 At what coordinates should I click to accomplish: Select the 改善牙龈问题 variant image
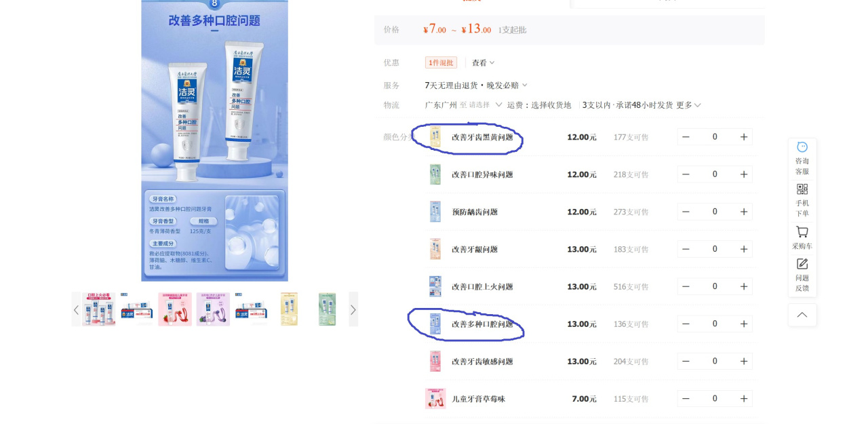[x=435, y=249]
